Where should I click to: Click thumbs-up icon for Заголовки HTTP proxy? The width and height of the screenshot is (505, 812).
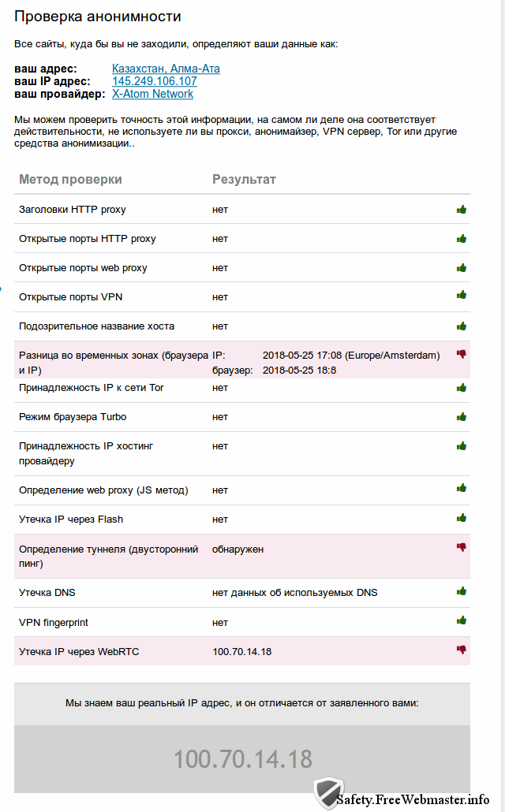tap(462, 210)
